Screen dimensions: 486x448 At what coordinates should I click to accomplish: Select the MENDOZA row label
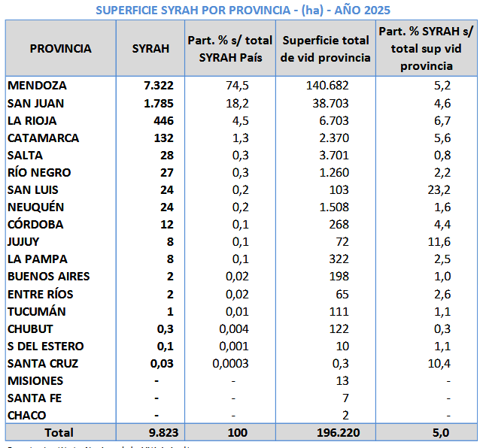[x=37, y=86]
